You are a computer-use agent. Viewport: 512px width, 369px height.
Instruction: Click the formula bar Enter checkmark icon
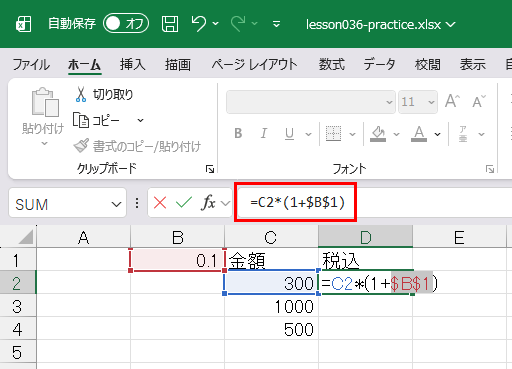[x=184, y=202]
